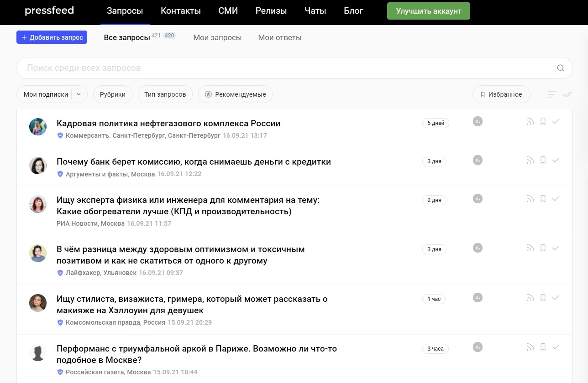The image size is (588, 383).
Task: Click avatar of the Лайфхакер request author
Action: [x=38, y=253]
